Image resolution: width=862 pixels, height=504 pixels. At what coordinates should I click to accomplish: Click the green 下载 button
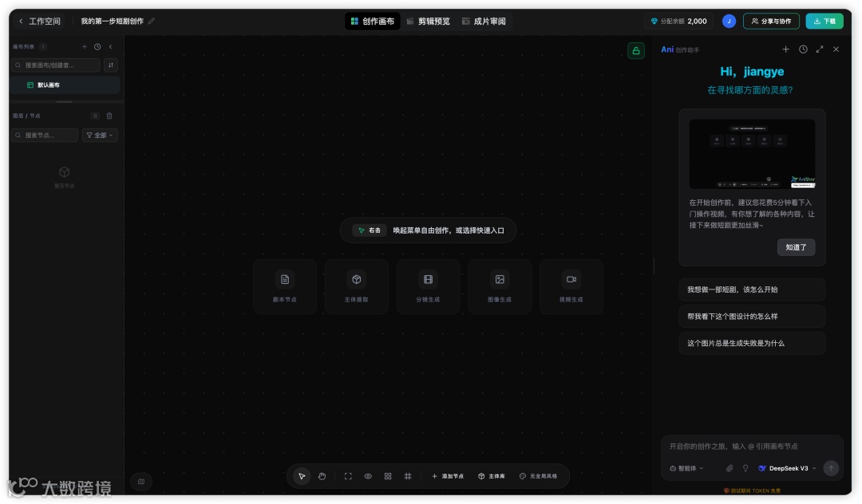click(824, 21)
